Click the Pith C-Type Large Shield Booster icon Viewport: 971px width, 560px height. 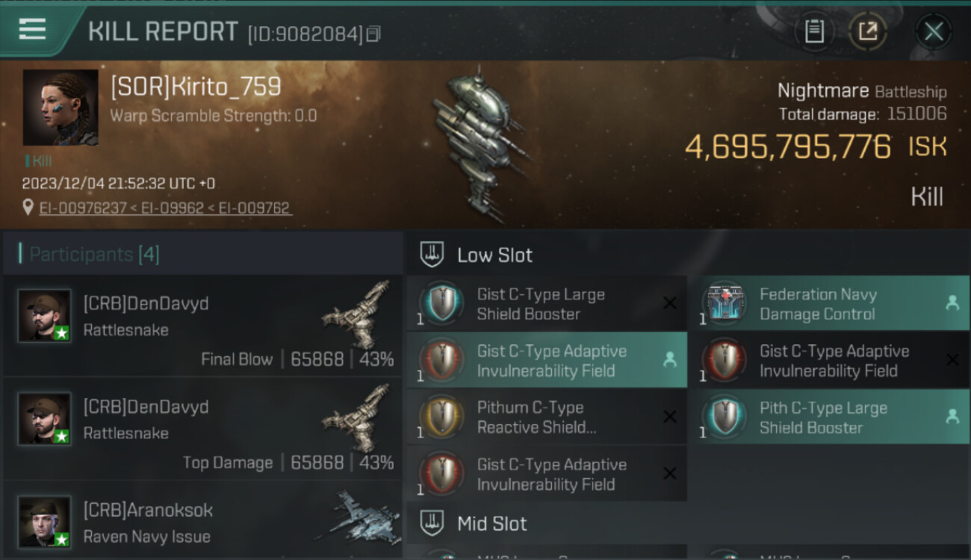click(723, 417)
